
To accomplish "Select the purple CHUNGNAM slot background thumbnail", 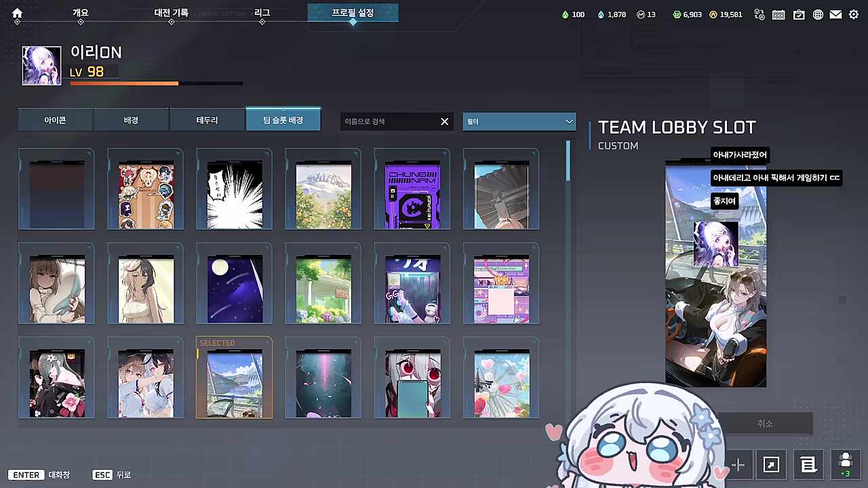I will (x=412, y=194).
